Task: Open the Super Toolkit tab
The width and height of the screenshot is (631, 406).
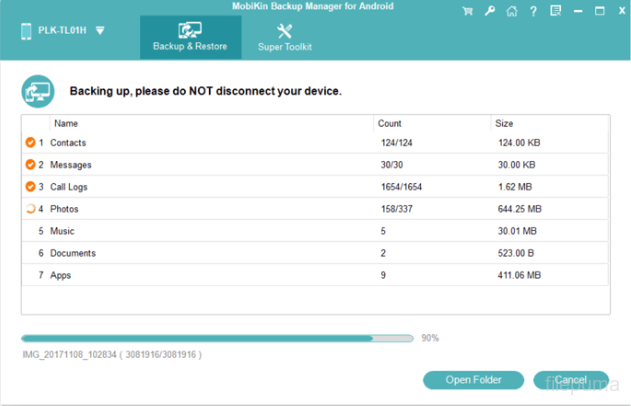Action: coord(283,37)
